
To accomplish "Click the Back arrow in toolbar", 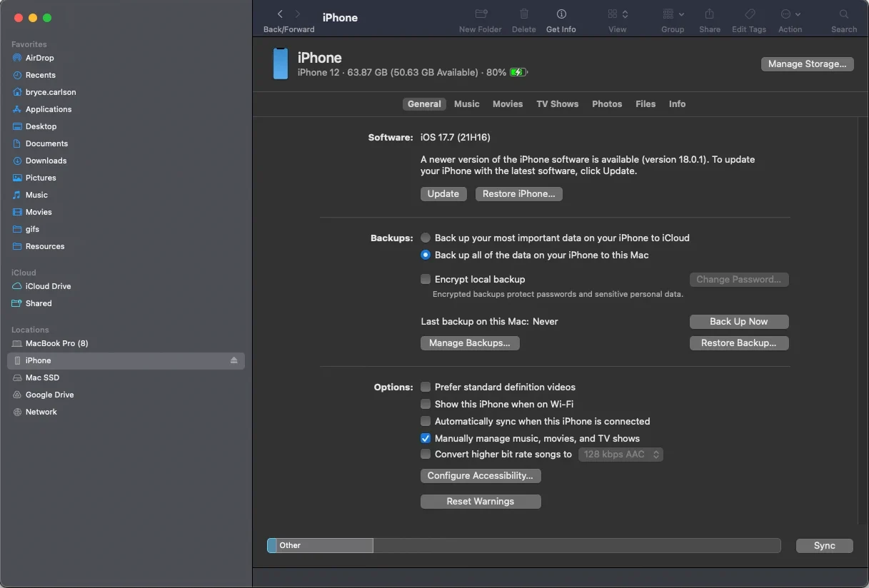I will click(x=280, y=14).
